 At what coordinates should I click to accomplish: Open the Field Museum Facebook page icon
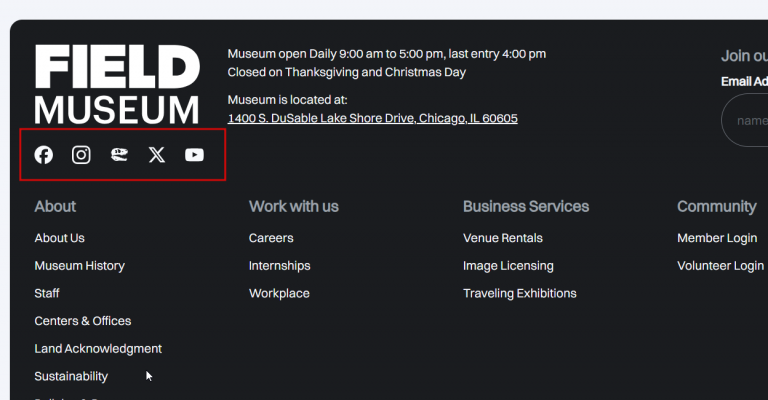tap(44, 155)
